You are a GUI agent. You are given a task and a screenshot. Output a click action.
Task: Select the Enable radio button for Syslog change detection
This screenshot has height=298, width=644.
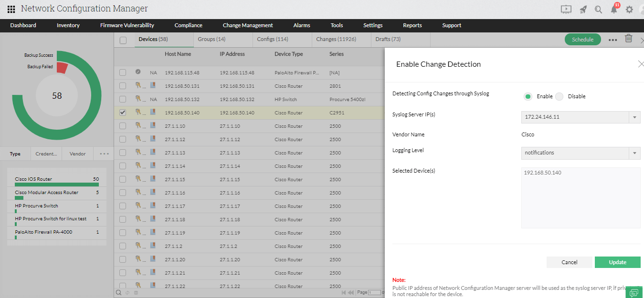(528, 96)
